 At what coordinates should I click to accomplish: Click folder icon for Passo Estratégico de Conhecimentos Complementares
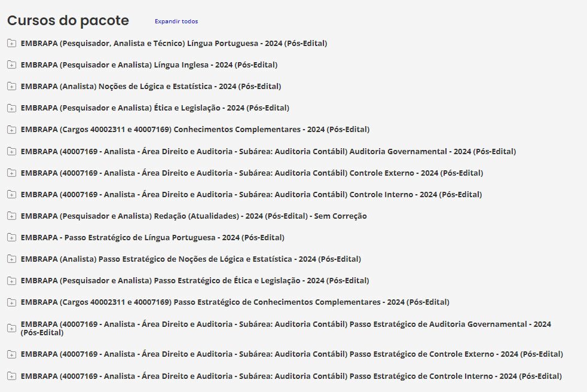click(11, 302)
